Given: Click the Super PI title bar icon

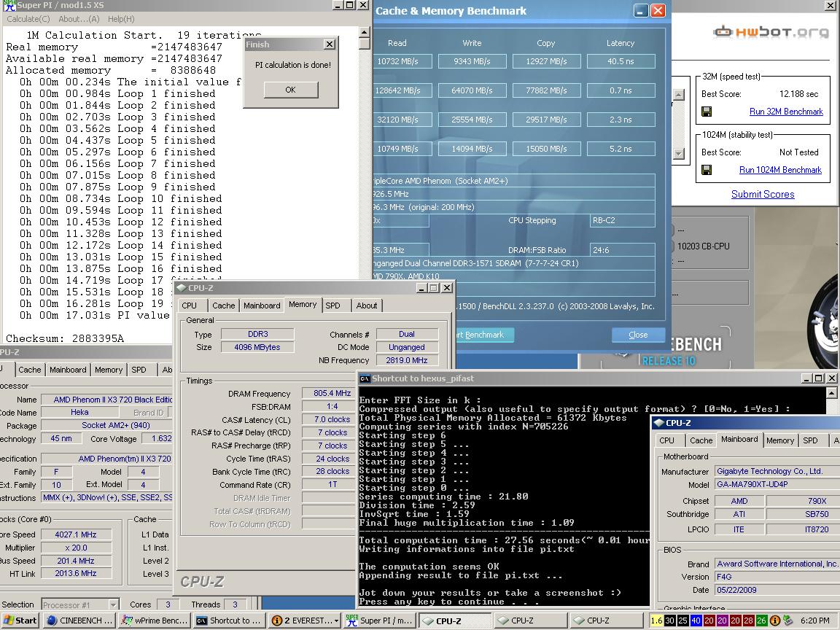Looking at the screenshot, I should point(9,5).
